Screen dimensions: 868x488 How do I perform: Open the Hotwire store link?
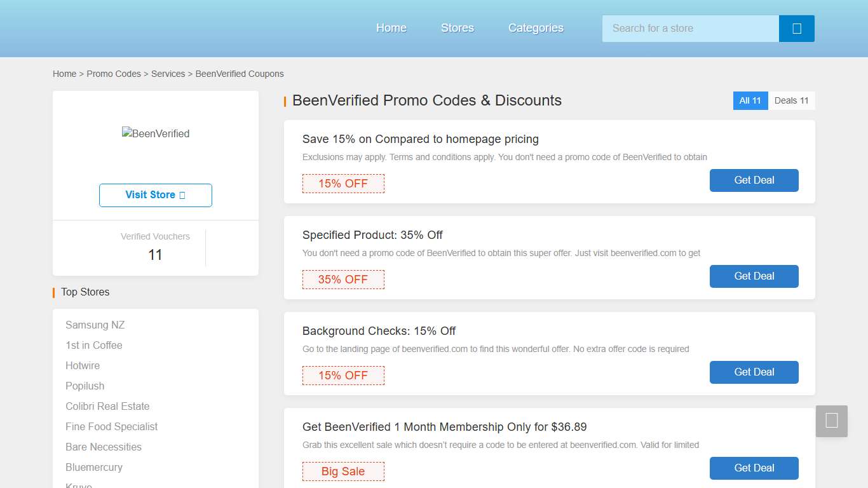[83, 365]
